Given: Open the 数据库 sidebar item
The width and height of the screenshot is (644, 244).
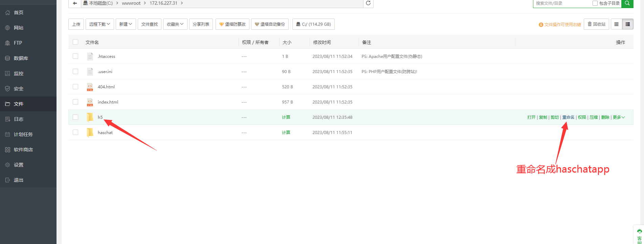Looking at the screenshot, I should [28, 58].
